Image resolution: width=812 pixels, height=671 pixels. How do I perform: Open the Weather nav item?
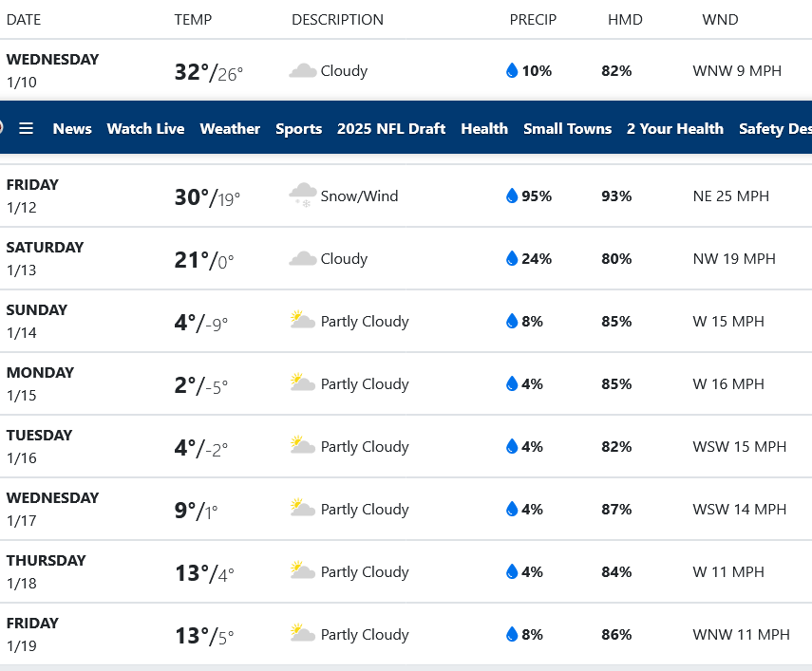pos(230,128)
